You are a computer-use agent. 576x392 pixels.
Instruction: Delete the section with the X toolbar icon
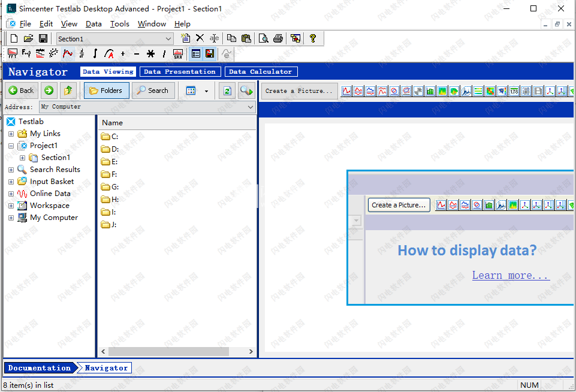pos(200,38)
